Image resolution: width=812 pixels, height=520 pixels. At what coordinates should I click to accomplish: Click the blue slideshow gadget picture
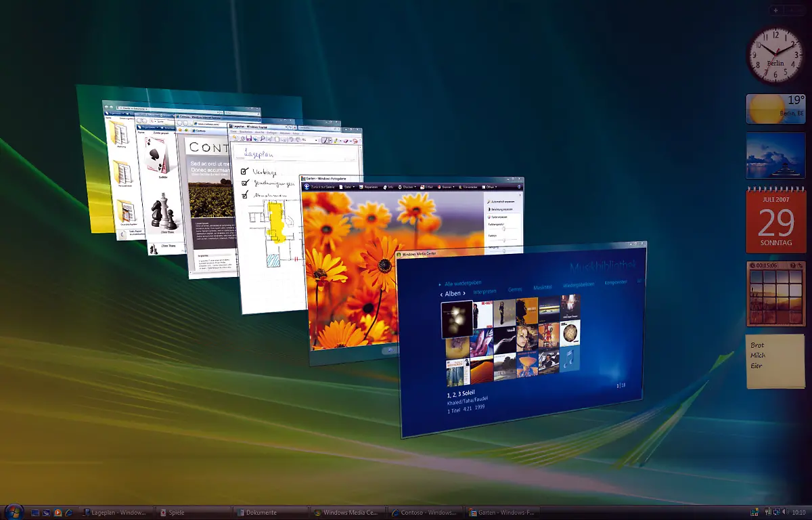pyautogui.click(x=775, y=156)
